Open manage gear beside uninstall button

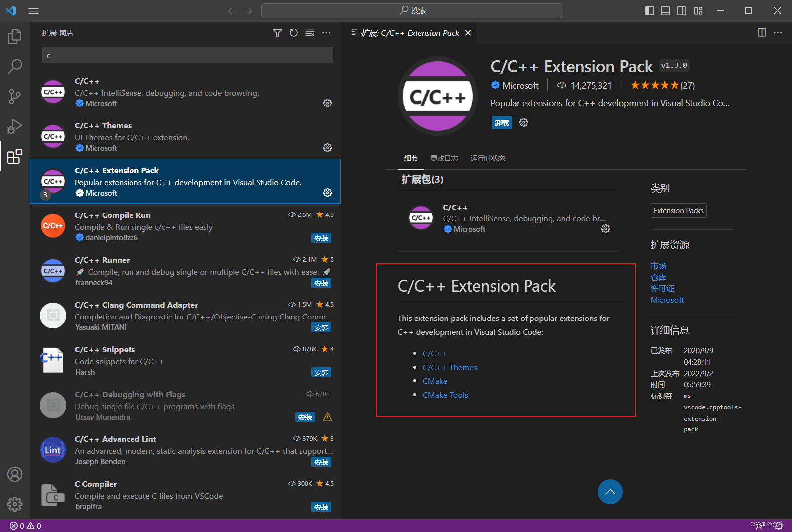(x=524, y=122)
